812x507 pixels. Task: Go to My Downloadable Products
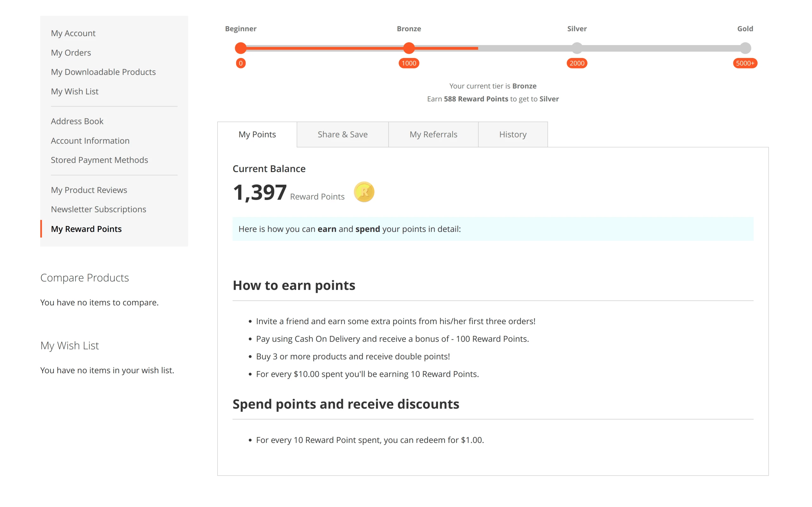pyautogui.click(x=103, y=72)
